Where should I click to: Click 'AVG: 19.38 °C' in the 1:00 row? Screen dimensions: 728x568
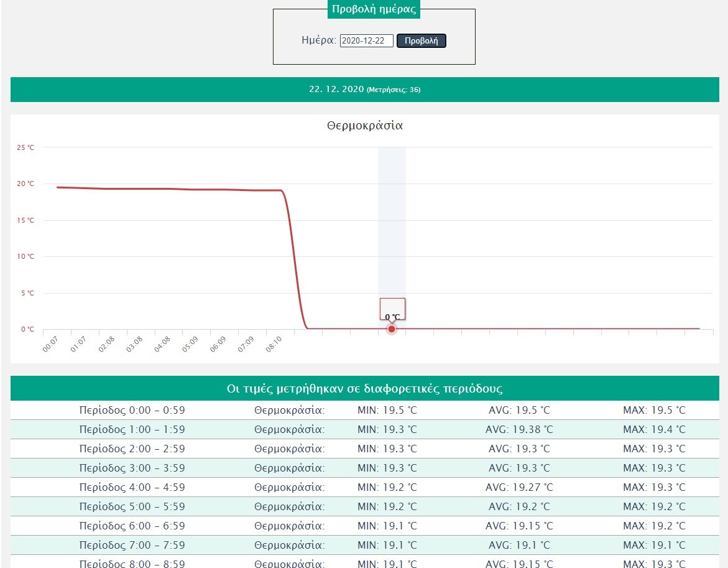click(519, 430)
